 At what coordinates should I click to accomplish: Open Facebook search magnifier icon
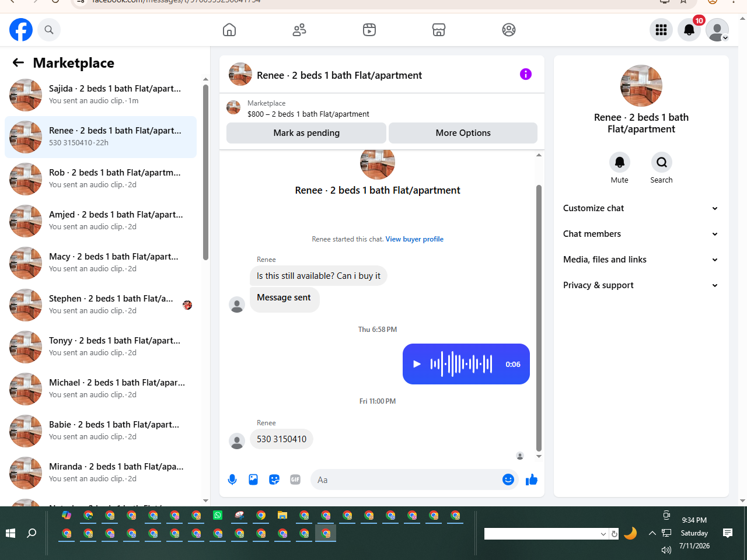[49, 30]
